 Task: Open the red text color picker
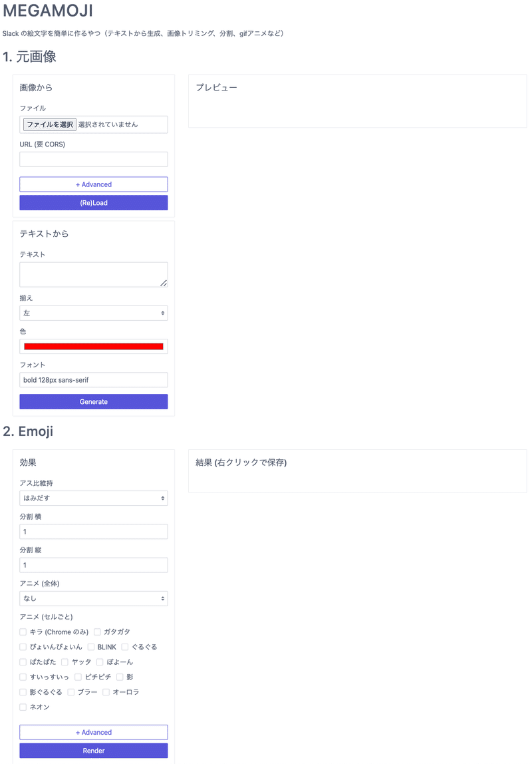(x=94, y=347)
